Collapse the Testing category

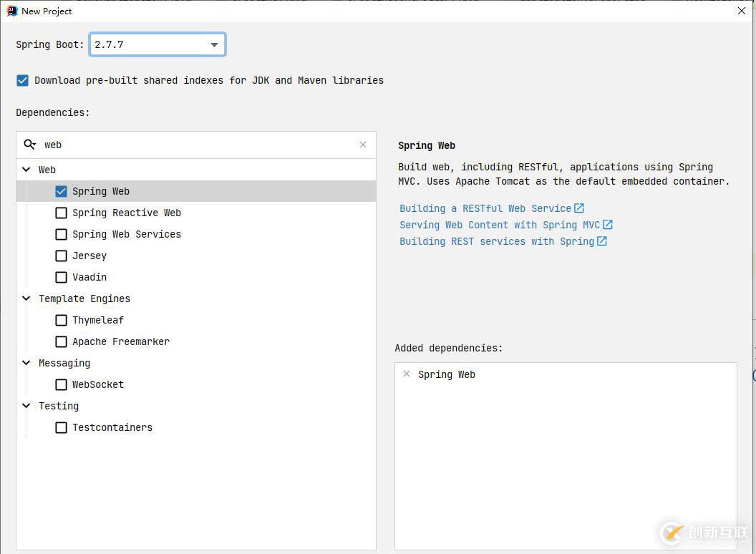tap(26, 406)
